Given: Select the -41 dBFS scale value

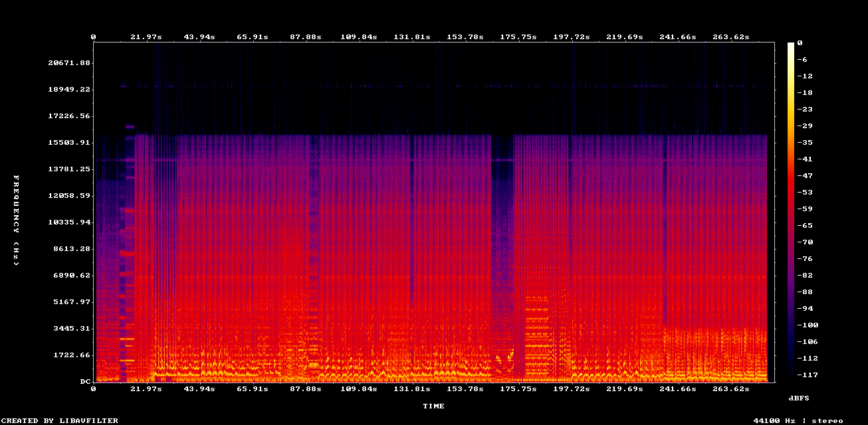Looking at the screenshot, I should coord(804,159).
